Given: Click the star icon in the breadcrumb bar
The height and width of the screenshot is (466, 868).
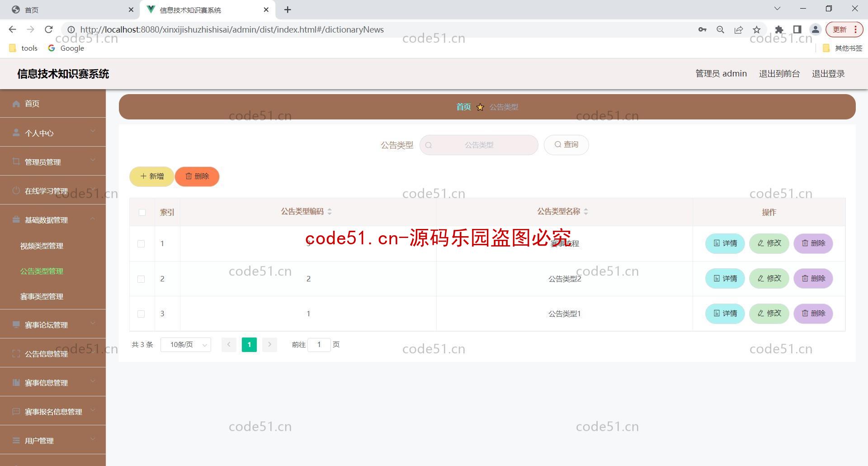Looking at the screenshot, I should point(480,107).
